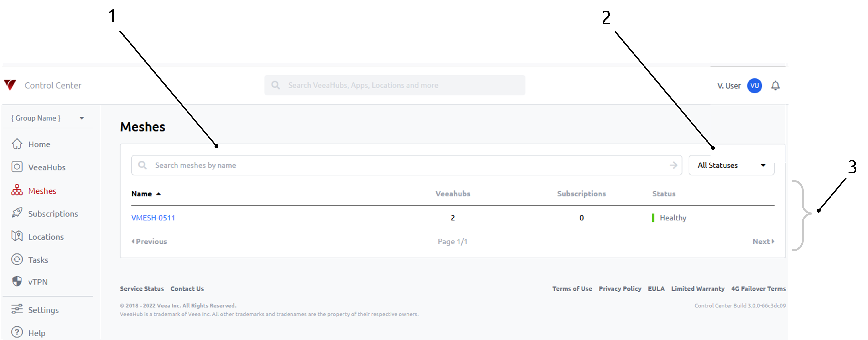
Task: Open 4G Failover Terms link
Action: (x=758, y=288)
